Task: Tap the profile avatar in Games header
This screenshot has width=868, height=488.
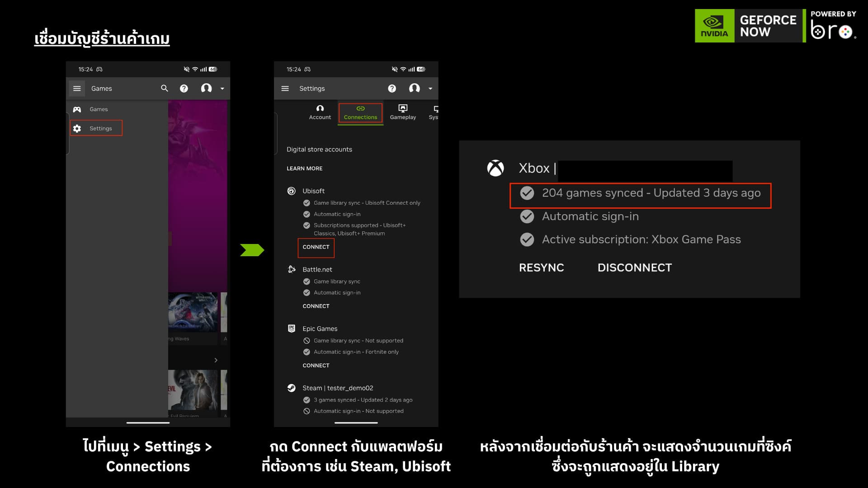Action: tap(207, 89)
